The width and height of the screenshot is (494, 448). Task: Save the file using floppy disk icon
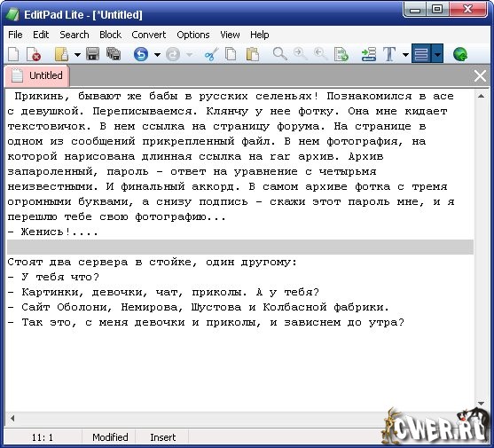(92, 54)
